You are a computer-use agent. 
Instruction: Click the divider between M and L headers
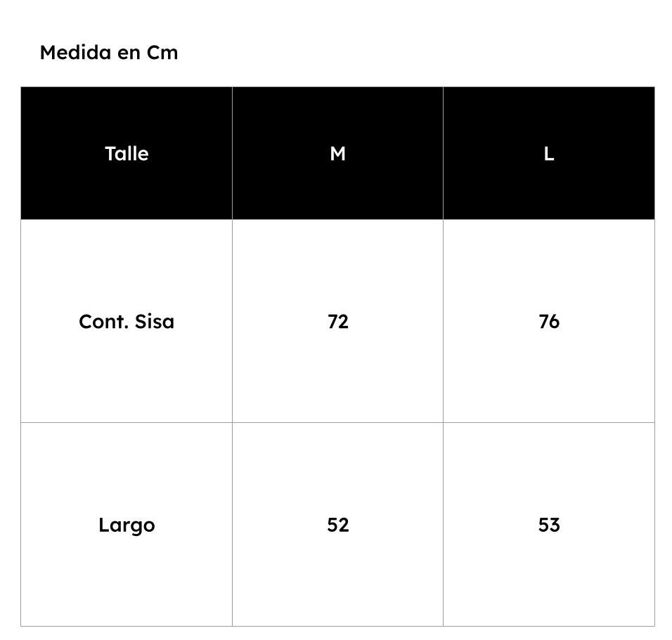(443, 153)
